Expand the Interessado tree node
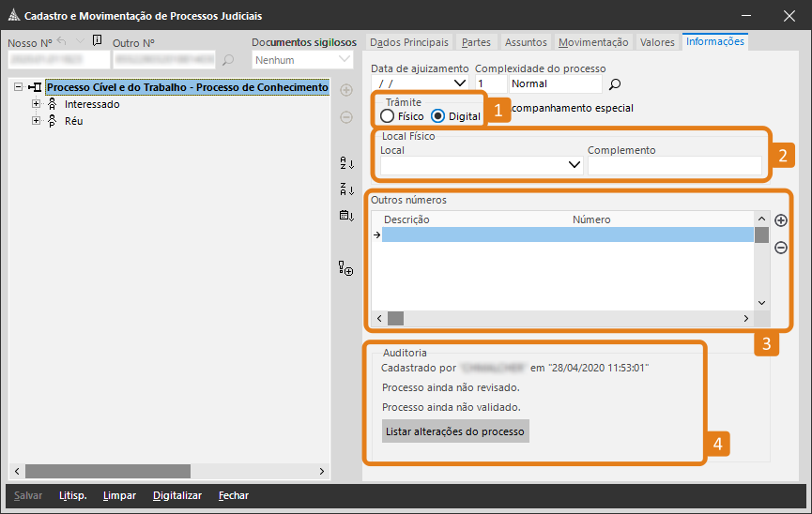The image size is (812, 514). point(37,104)
